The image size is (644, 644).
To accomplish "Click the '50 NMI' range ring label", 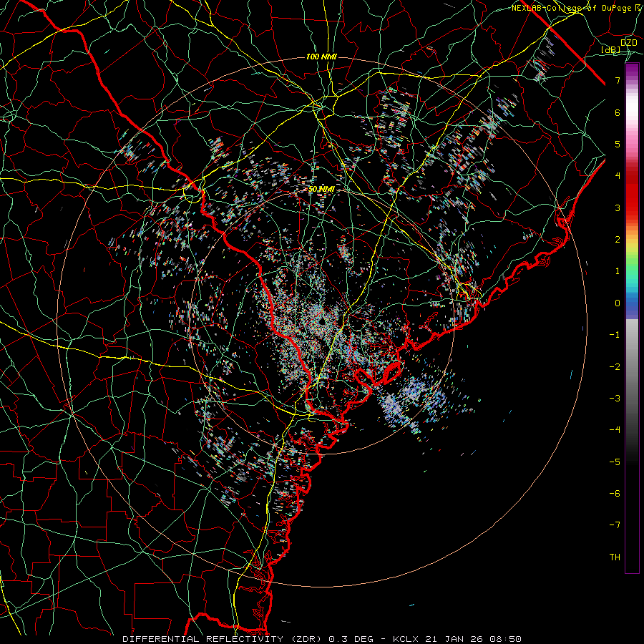I will [x=321, y=190].
